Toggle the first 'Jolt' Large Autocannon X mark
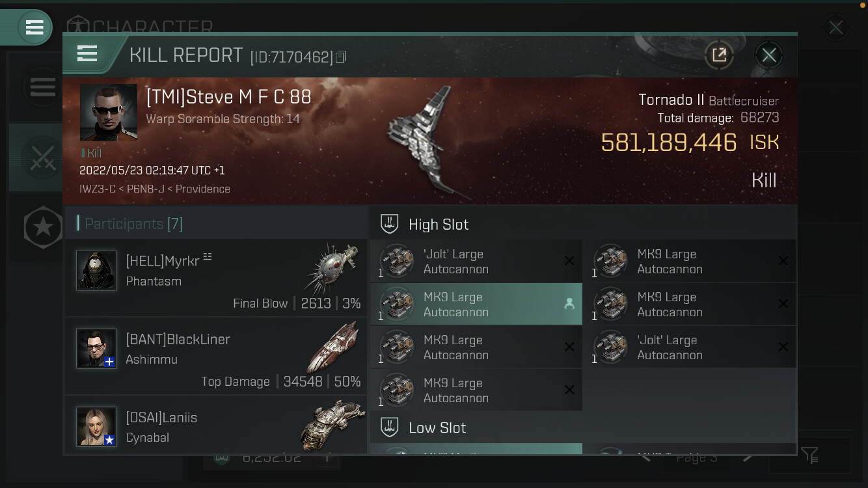868x488 pixels. [x=569, y=261]
